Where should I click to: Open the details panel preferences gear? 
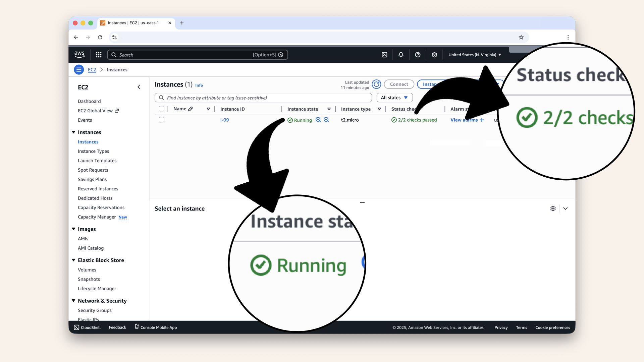click(553, 208)
